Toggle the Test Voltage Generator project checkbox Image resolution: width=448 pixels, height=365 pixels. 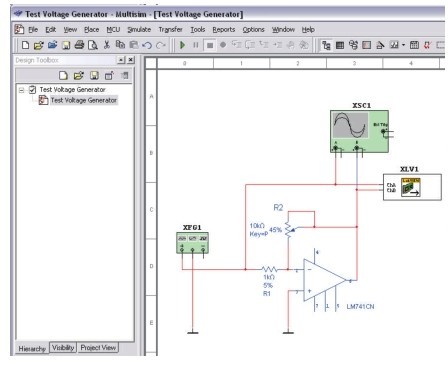tap(32, 90)
